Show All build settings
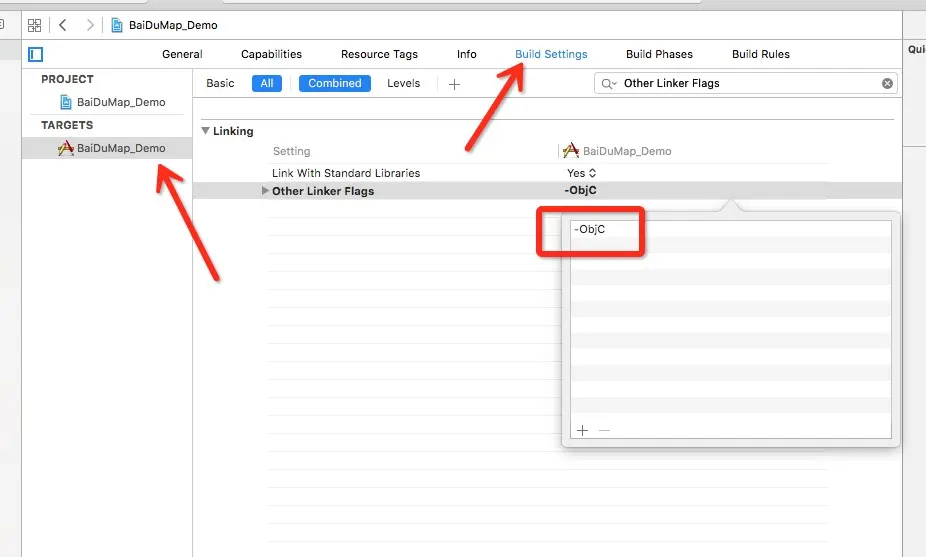The width and height of the screenshot is (926, 557). [x=267, y=83]
